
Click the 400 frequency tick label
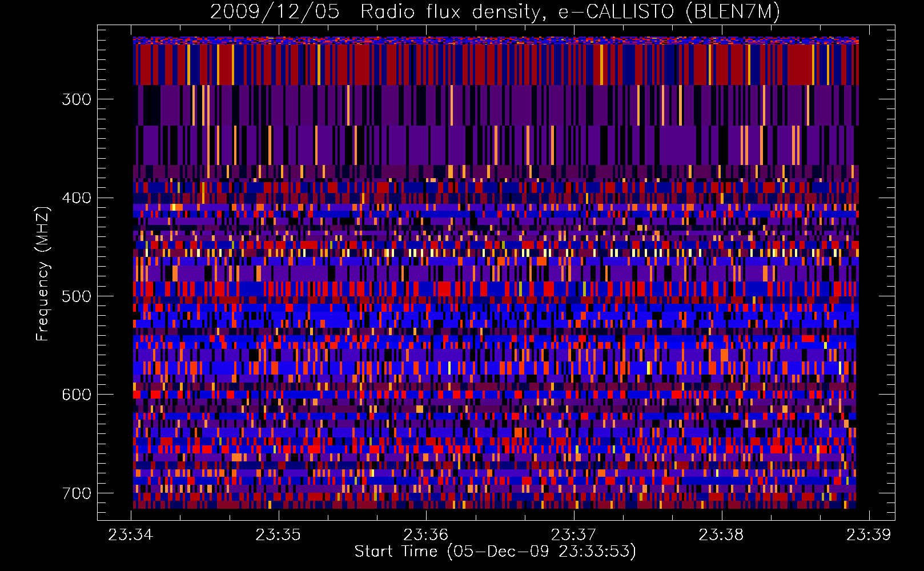pos(77,198)
